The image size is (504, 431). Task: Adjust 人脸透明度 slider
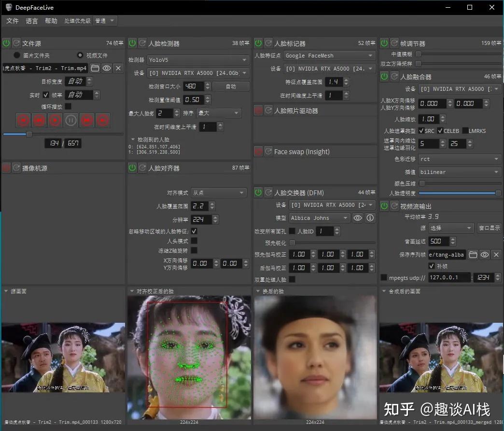pyautogui.click(x=460, y=193)
